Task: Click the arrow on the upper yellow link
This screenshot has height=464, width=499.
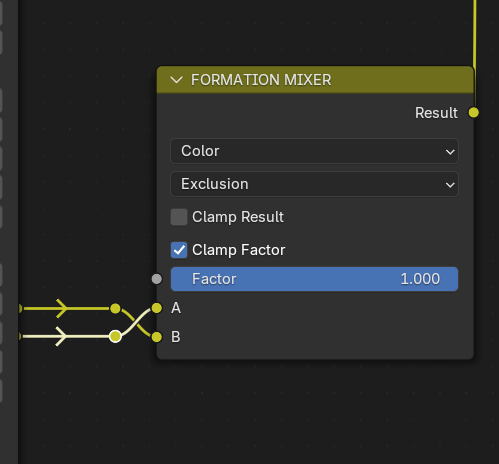Action: [62, 308]
